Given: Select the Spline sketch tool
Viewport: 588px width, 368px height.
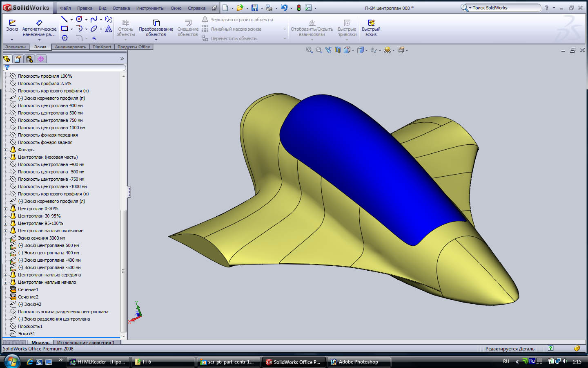Looking at the screenshot, I should [94, 19].
